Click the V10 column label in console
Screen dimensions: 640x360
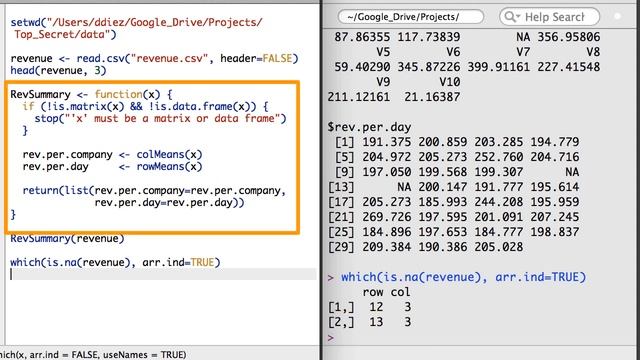point(449,82)
